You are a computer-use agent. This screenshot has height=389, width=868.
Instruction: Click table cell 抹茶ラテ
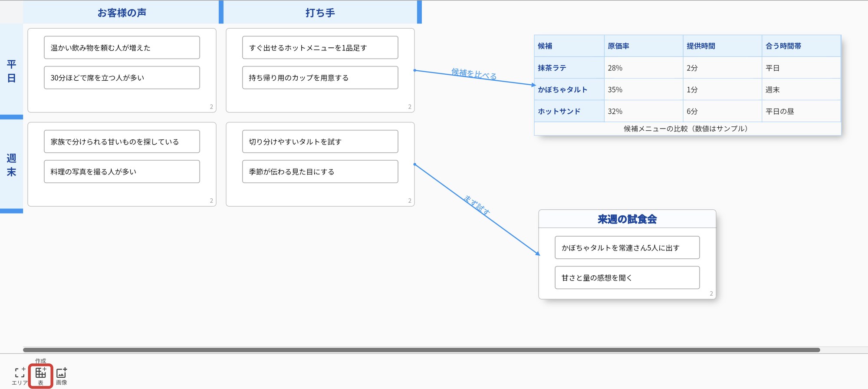[569, 68]
